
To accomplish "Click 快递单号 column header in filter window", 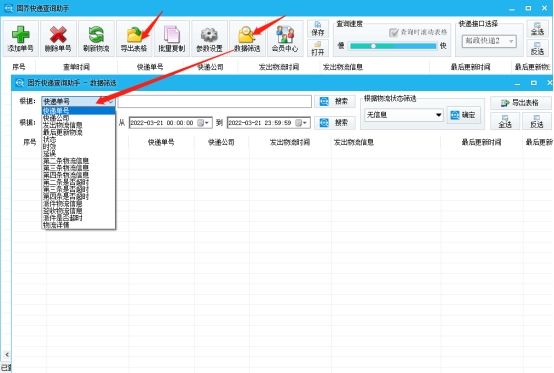I will [161, 142].
